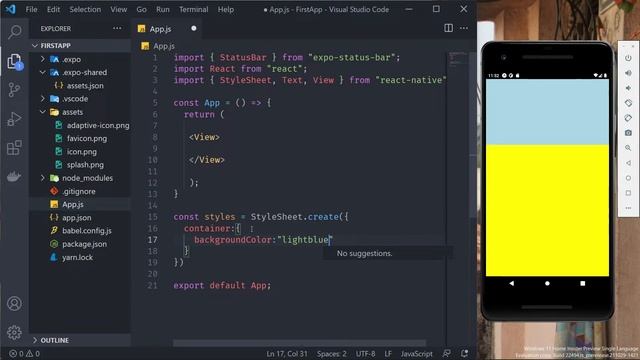Tap the Android back navigation button
This screenshot has width=640, height=360.
pyautogui.click(x=511, y=283)
